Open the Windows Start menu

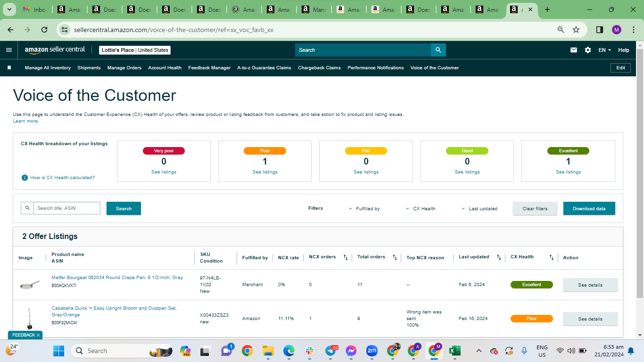58,351
